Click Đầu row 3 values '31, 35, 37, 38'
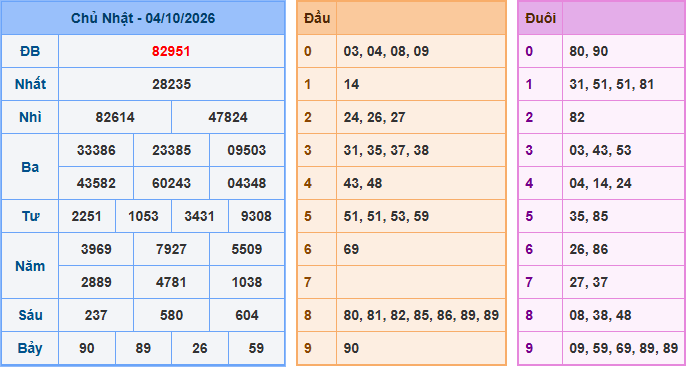The width and height of the screenshot is (687, 367). [386, 150]
